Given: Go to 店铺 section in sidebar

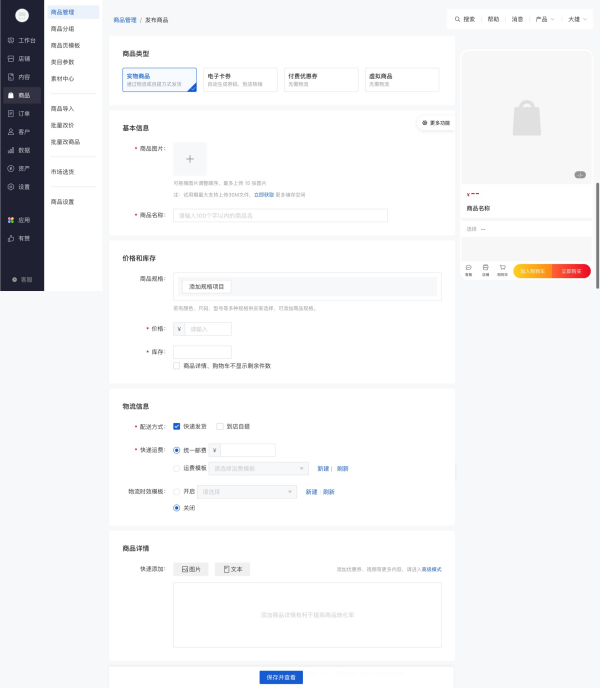Looking at the screenshot, I should click(21, 59).
